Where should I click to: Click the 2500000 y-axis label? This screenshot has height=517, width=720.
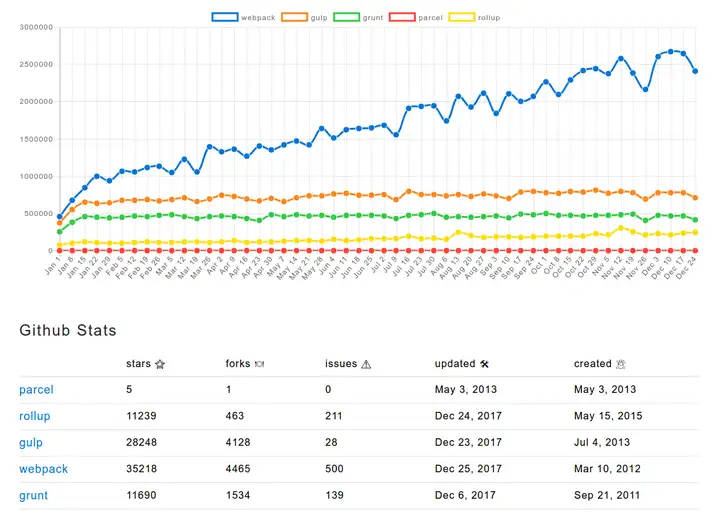pos(36,64)
